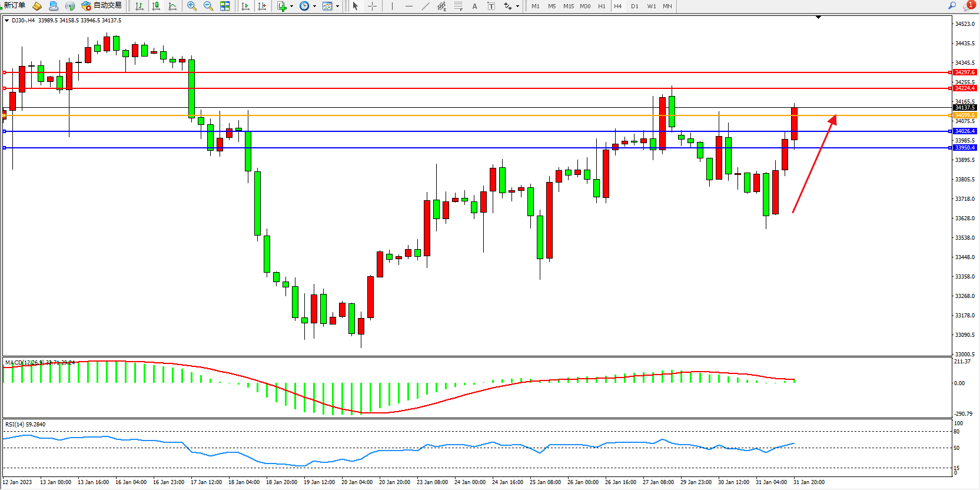Pick the draw trendline tool
This screenshot has width=980, height=490.
click(425, 6)
